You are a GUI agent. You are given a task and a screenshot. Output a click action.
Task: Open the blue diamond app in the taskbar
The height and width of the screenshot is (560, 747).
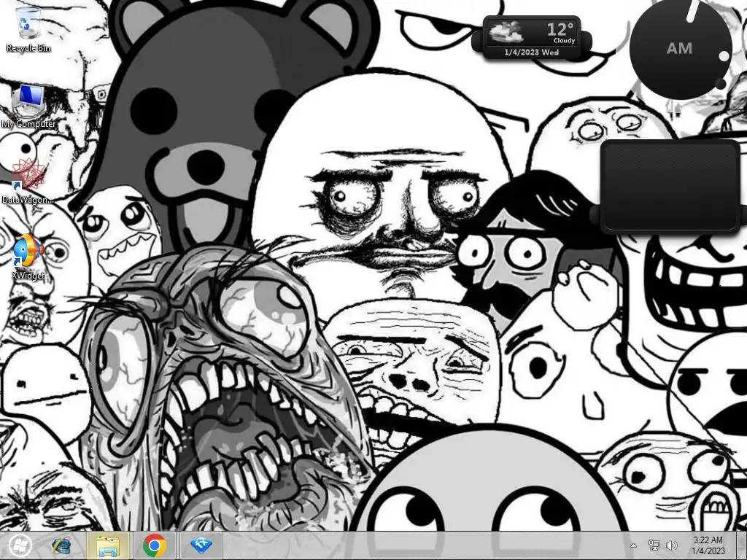point(201,545)
